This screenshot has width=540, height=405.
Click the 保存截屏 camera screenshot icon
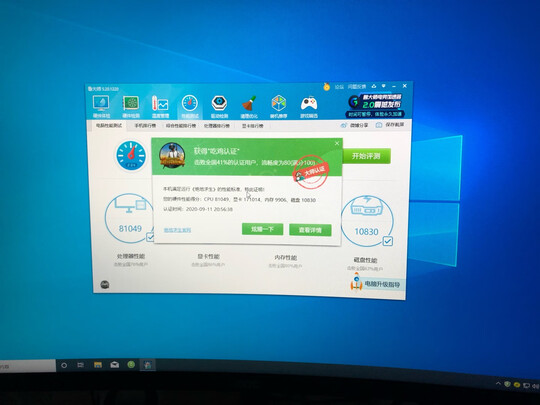pyautogui.click(x=379, y=125)
